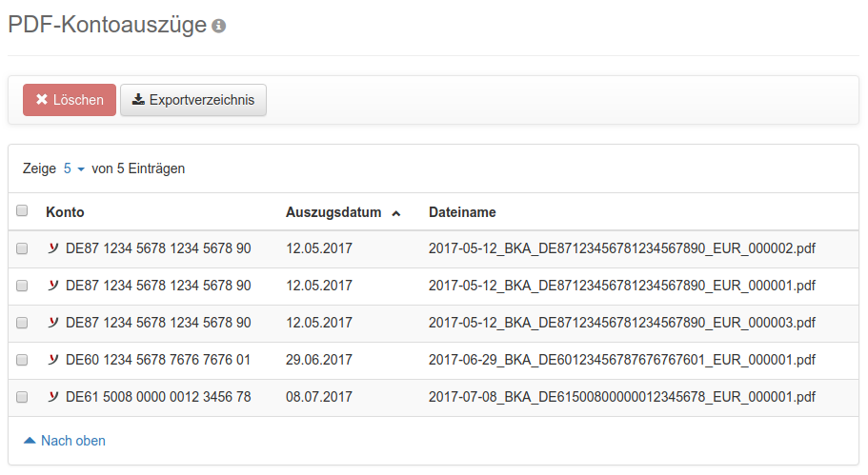Open file 2017-05-12_BKA_DE87123456781234567890_EUR_000001.pdf
Viewport: 868px width, 475px height.
(x=621, y=286)
